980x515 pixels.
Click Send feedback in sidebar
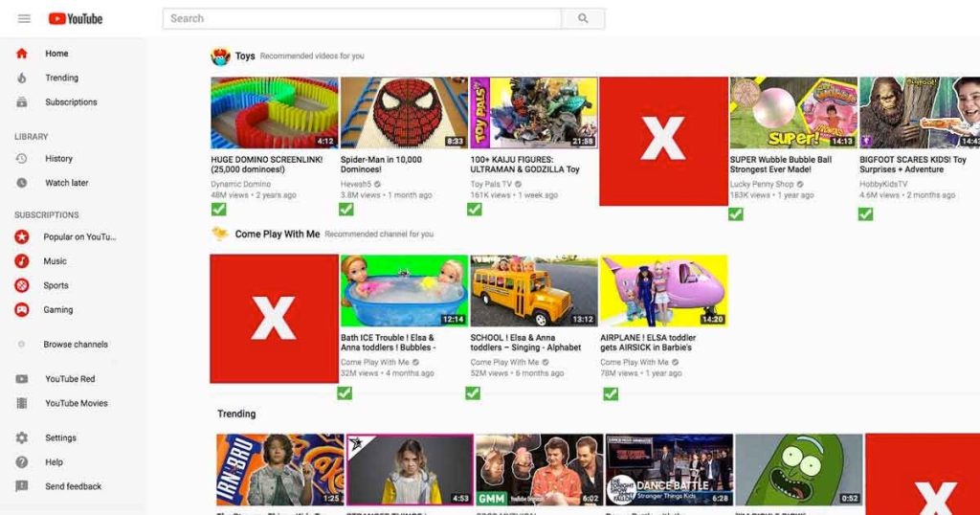tap(73, 486)
